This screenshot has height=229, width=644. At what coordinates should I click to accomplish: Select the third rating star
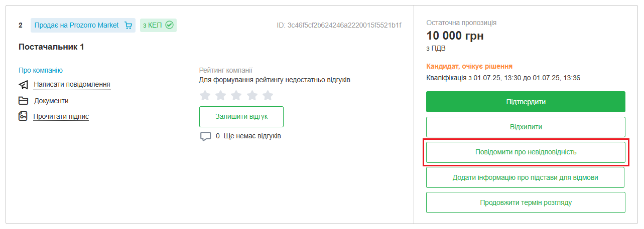click(x=236, y=95)
